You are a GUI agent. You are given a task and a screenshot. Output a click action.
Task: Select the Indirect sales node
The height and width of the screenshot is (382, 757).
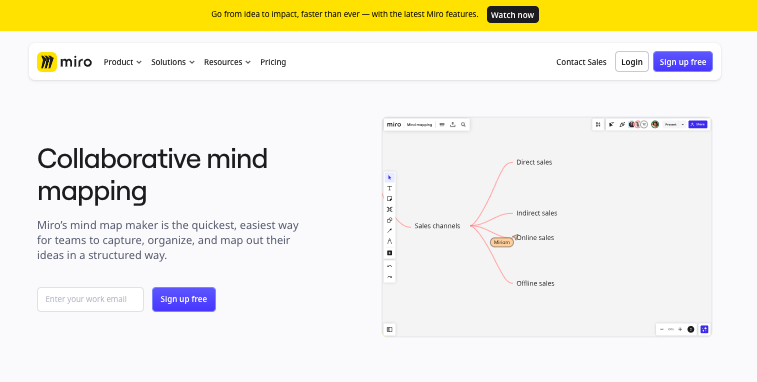[537, 213]
